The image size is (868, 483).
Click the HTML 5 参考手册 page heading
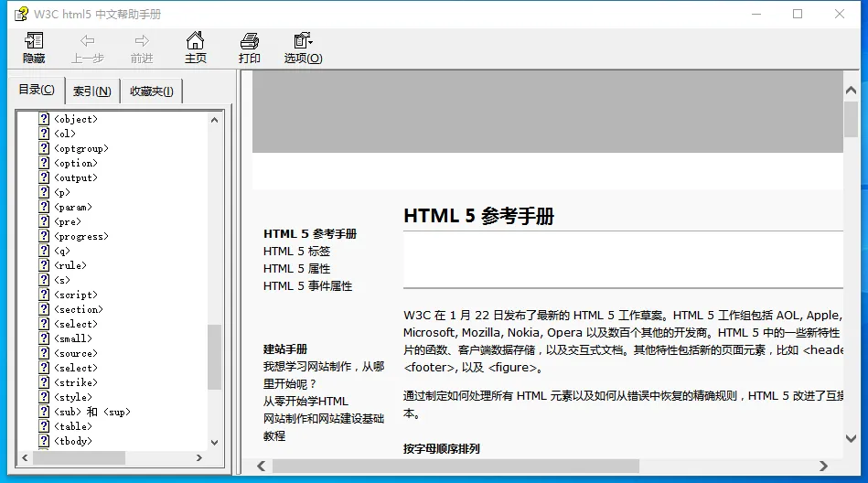pos(479,216)
